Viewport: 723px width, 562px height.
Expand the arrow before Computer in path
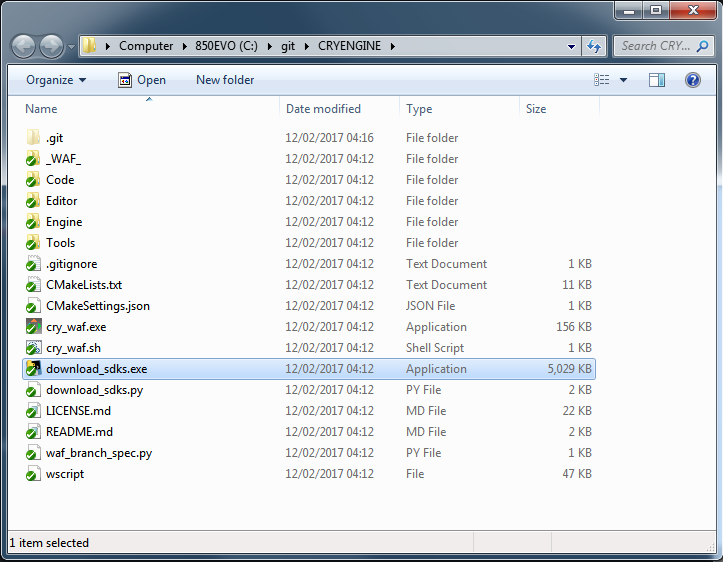click(x=107, y=46)
